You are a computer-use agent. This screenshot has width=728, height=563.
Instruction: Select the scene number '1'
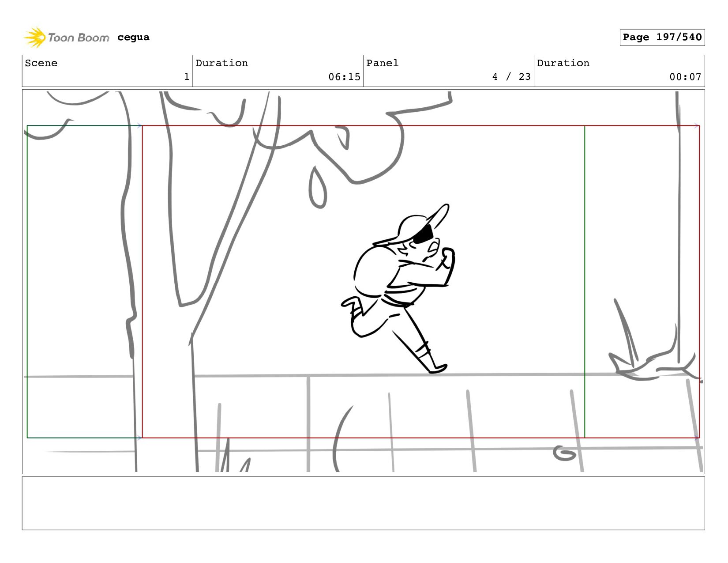click(x=187, y=77)
